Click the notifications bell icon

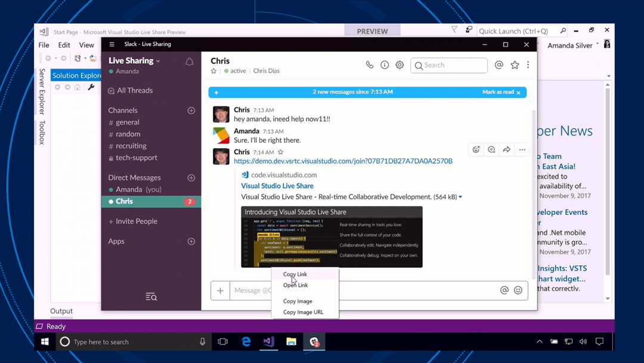[189, 61]
